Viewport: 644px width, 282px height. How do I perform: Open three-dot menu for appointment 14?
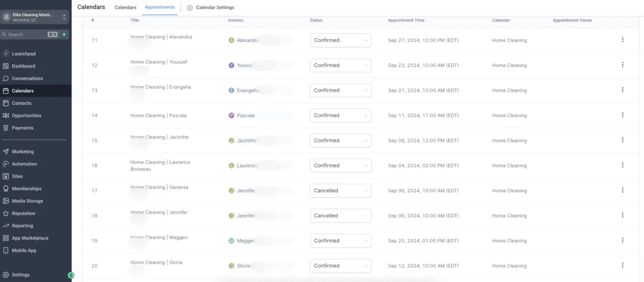coord(623,115)
